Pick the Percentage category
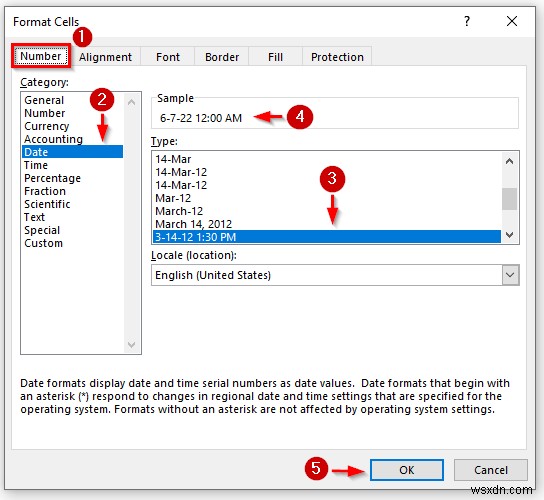This screenshot has width=544, height=500. click(x=72, y=178)
